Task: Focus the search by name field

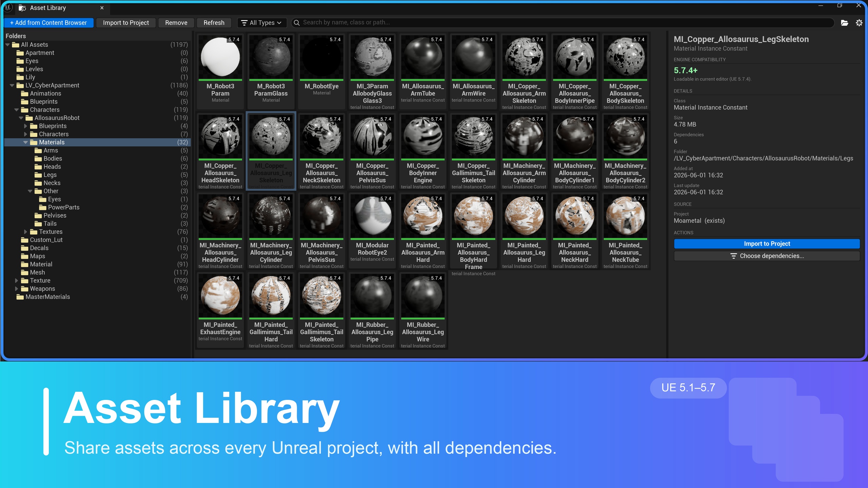Action: (x=563, y=23)
